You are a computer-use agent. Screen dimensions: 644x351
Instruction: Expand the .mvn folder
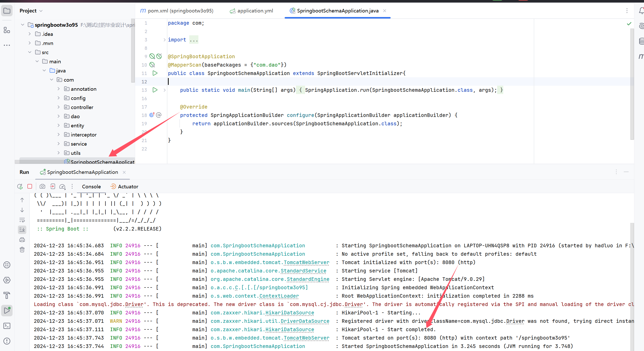click(30, 43)
